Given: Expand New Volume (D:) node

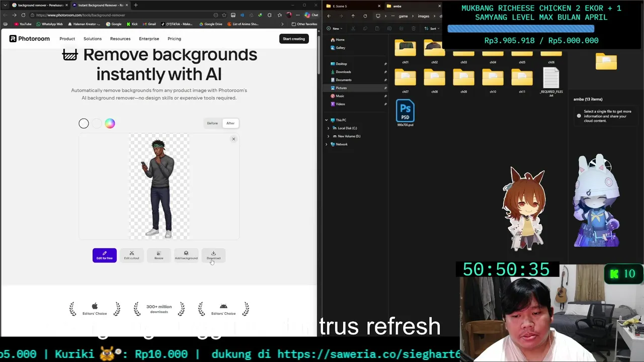Looking at the screenshot, I should (329, 136).
